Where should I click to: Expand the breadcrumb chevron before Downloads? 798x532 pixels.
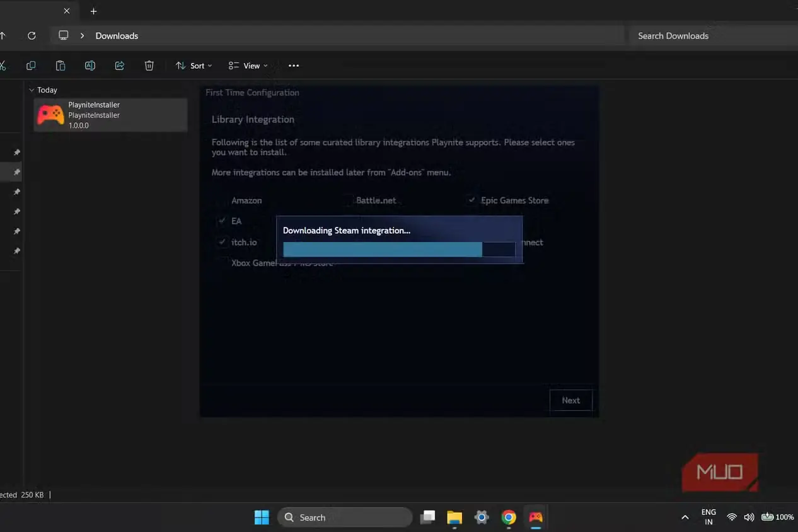pyautogui.click(x=82, y=36)
